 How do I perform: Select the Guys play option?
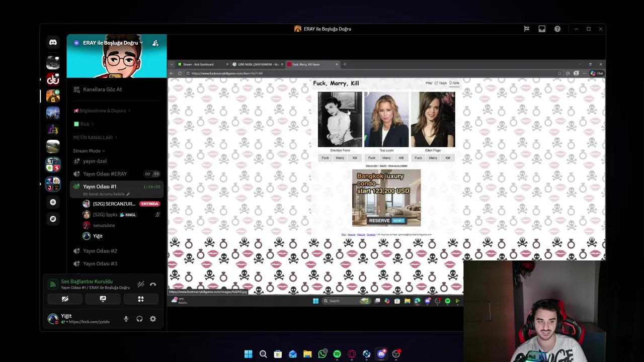pos(441,83)
